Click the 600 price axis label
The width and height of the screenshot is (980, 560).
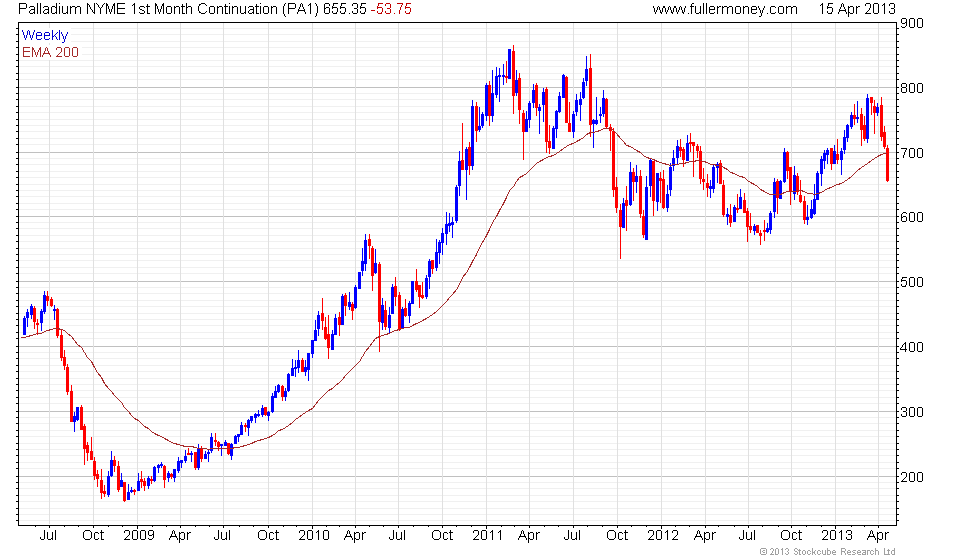[911, 218]
